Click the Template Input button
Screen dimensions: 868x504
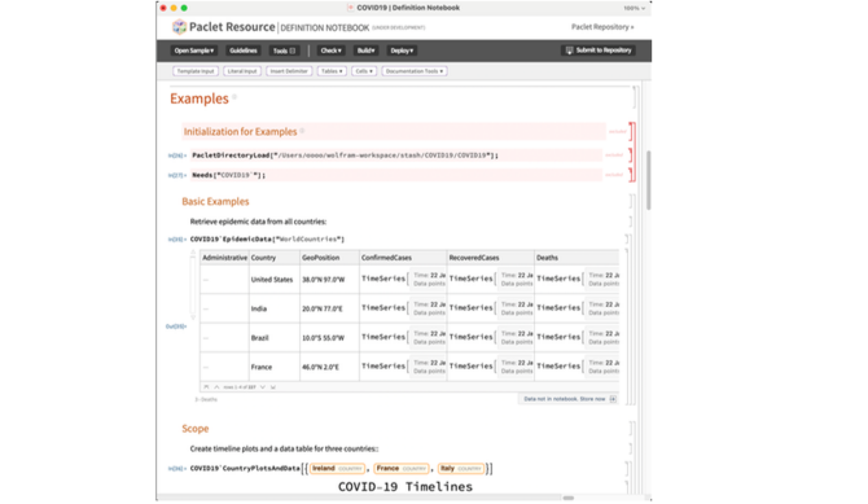coord(196,71)
